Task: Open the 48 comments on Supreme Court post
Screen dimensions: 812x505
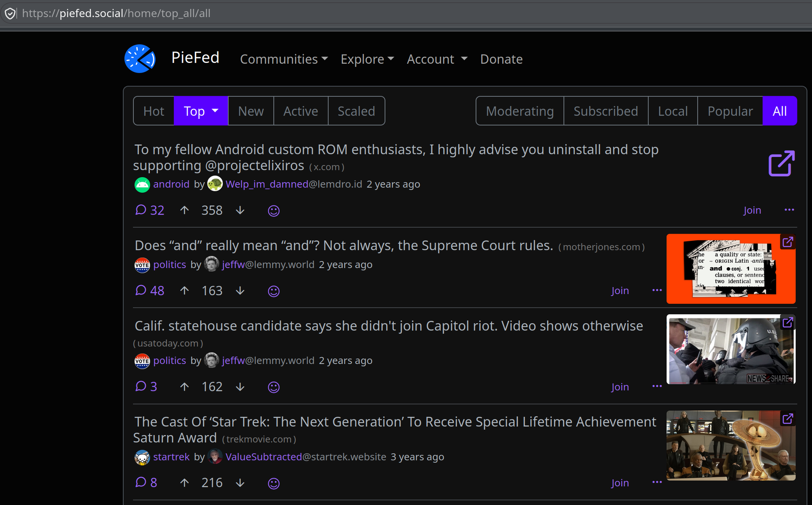Action: 150,290
